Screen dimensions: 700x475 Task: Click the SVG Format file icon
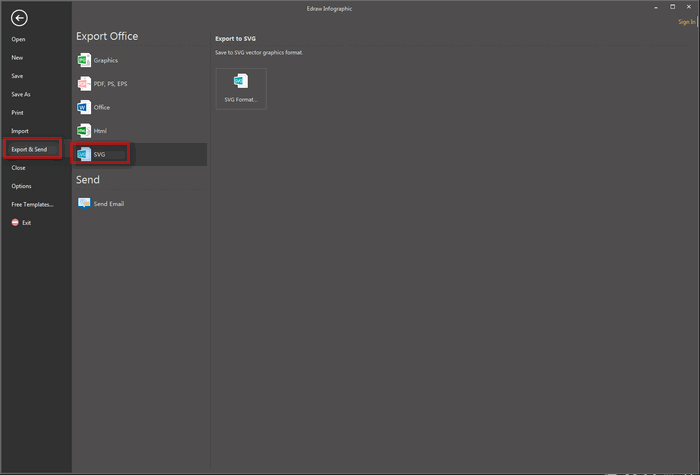point(241,81)
